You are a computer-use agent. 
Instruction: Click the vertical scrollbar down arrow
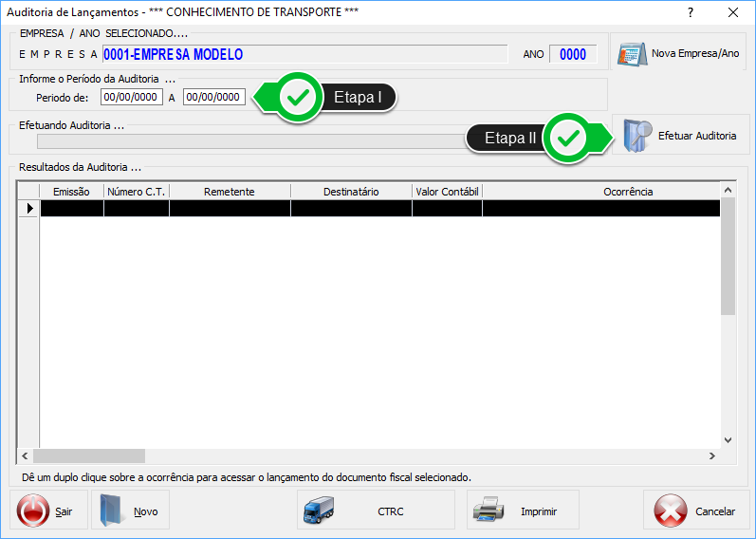click(x=728, y=440)
